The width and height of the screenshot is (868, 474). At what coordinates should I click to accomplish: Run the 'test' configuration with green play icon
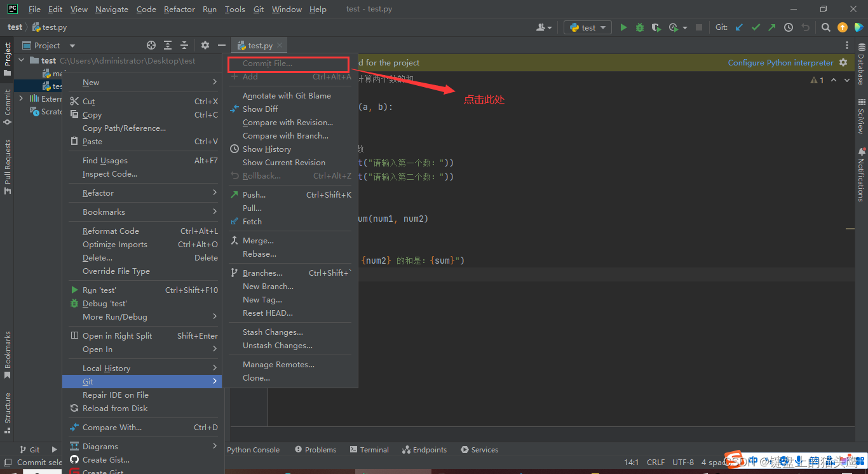[x=623, y=27]
